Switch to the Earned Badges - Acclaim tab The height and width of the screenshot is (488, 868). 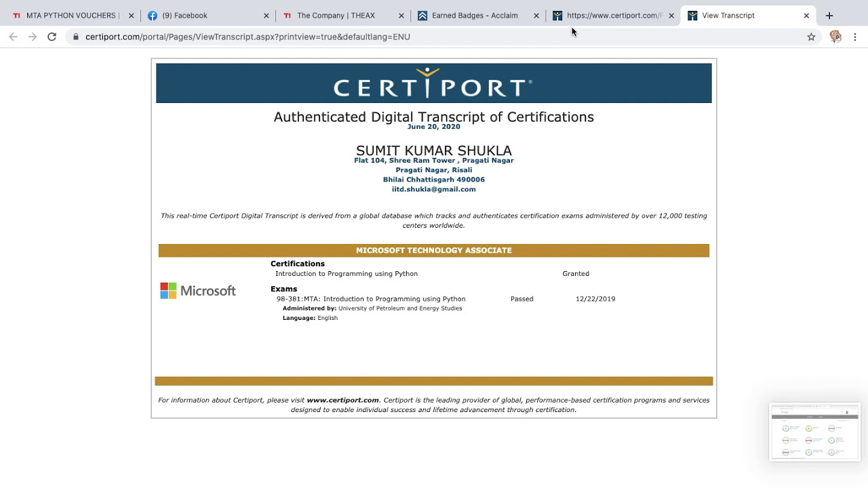477,15
